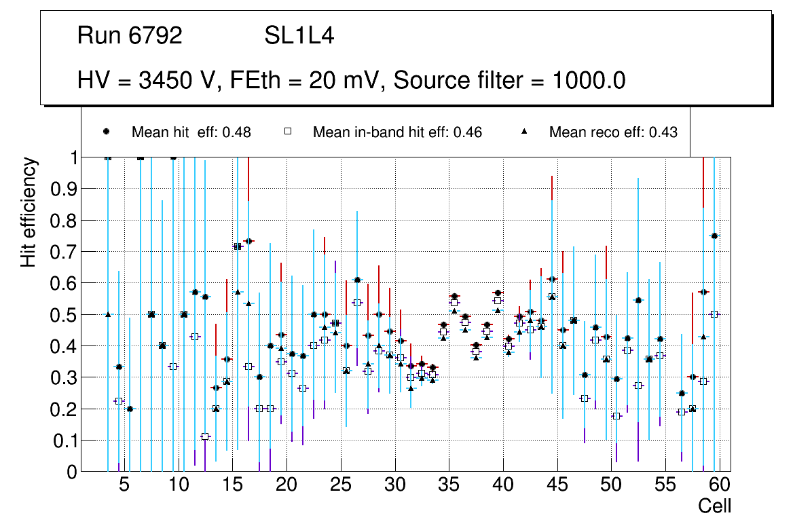Click the 'Mean reco eff: 0.43' legend entry
Screen dimensions: 812x524
coord(613,132)
